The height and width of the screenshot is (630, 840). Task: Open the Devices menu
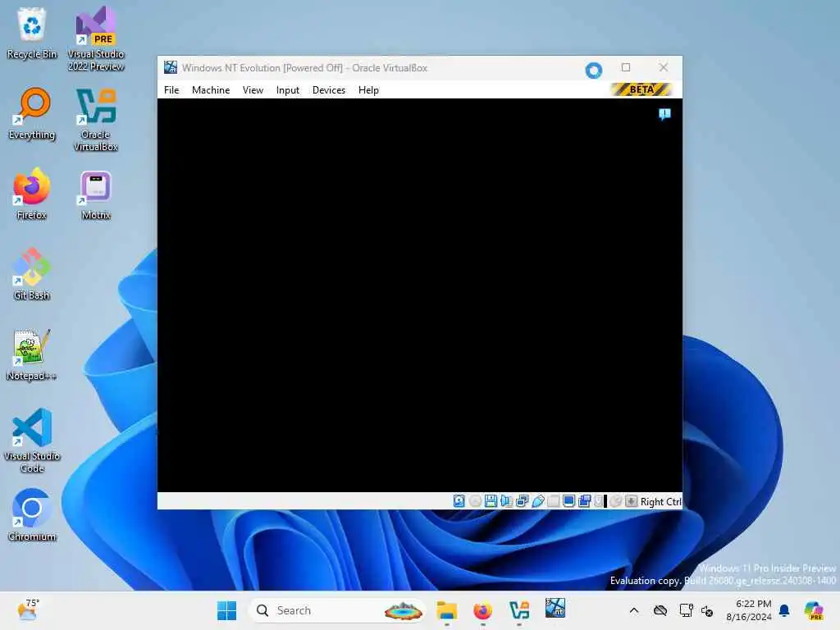[x=329, y=90]
